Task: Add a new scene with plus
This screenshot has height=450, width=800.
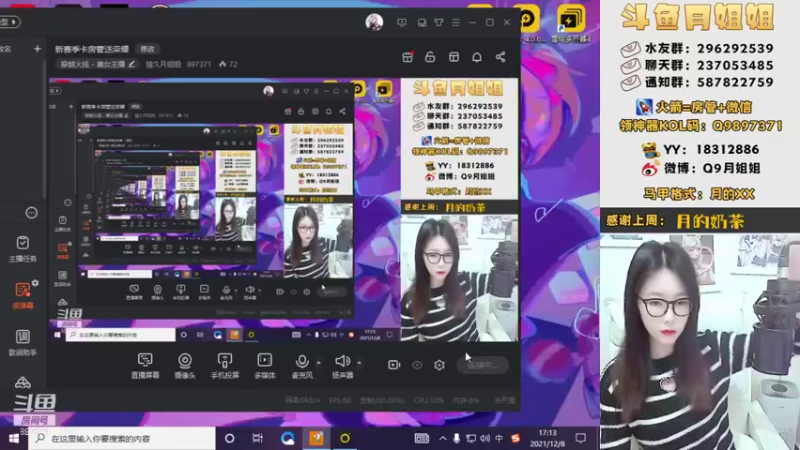Action: [37, 49]
